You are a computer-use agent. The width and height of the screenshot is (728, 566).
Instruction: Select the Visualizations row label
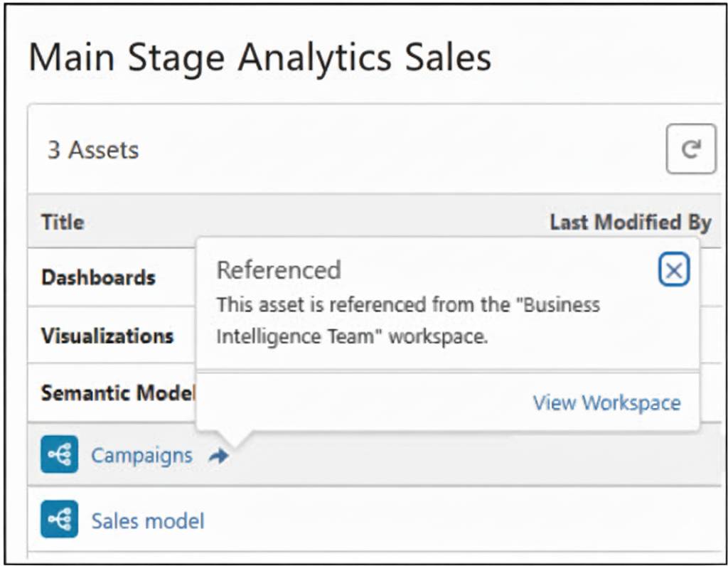[x=107, y=336]
